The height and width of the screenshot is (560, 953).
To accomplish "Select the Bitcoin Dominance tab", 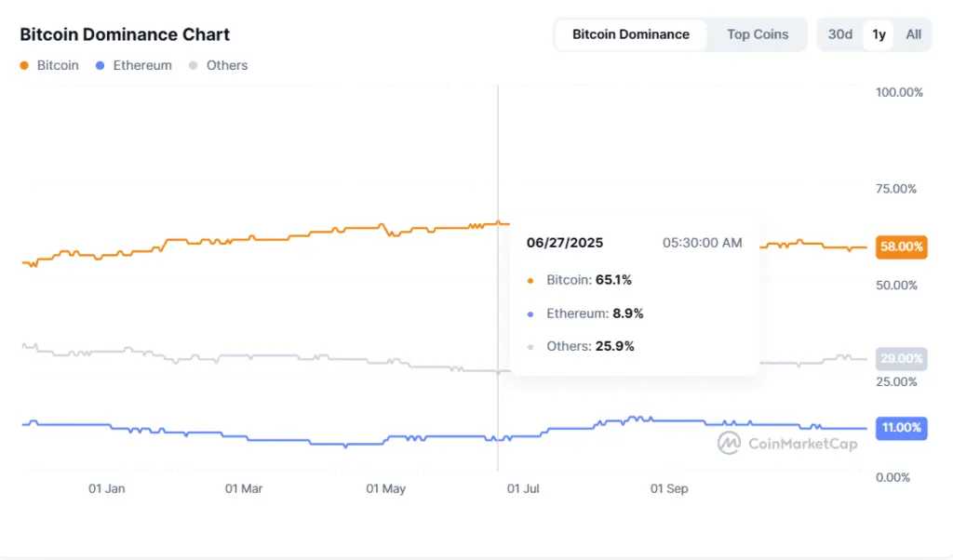I will (630, 33).
